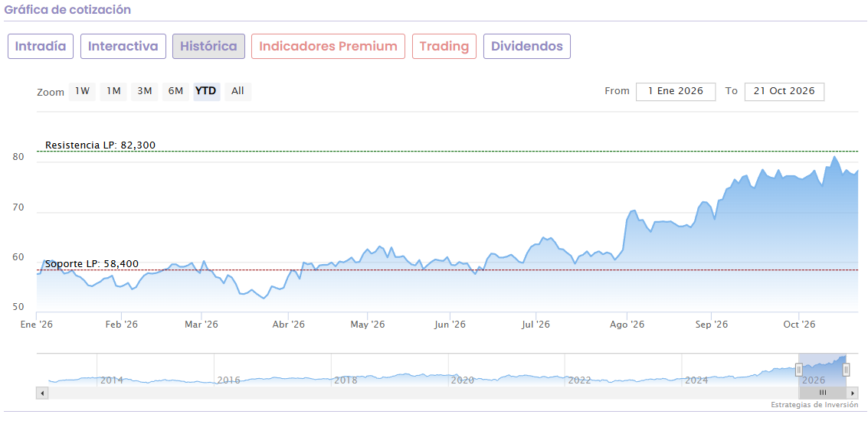Click the navigator right scroll arrow
Image resolution: width=868 pixels, height=421 pixels.
[x=852, y=393]
